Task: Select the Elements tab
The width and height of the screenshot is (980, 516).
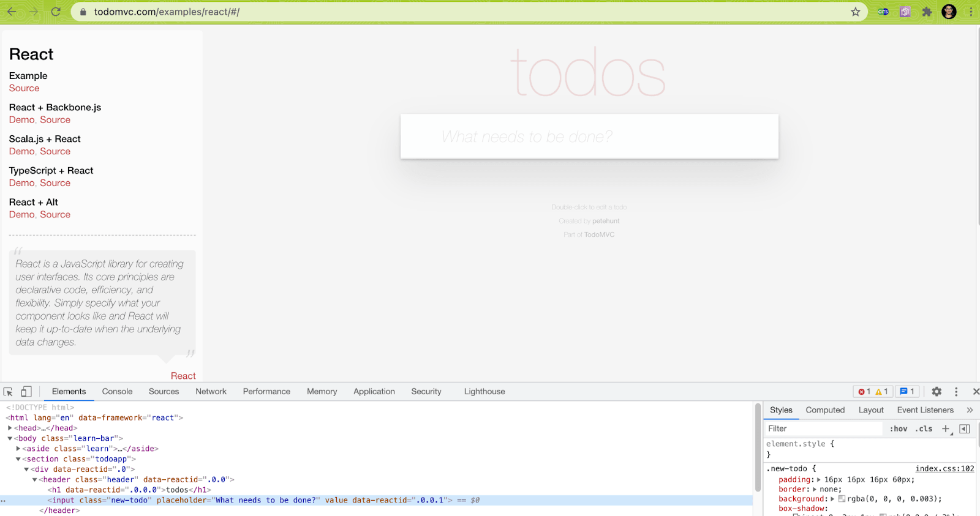Action: [69, 392]
